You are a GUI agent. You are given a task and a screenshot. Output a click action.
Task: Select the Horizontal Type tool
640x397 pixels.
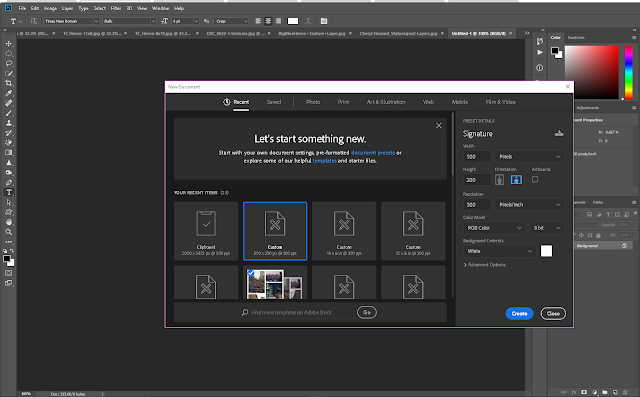pos(9,192)
